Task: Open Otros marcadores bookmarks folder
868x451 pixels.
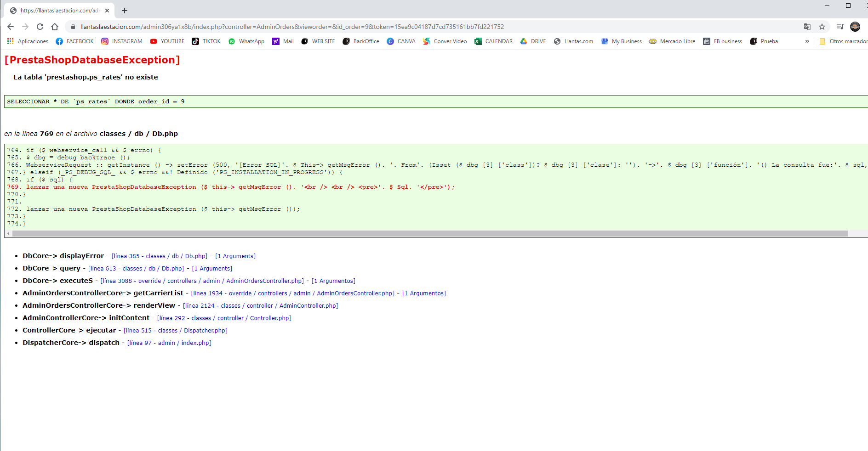Action: tap(843, 41)
